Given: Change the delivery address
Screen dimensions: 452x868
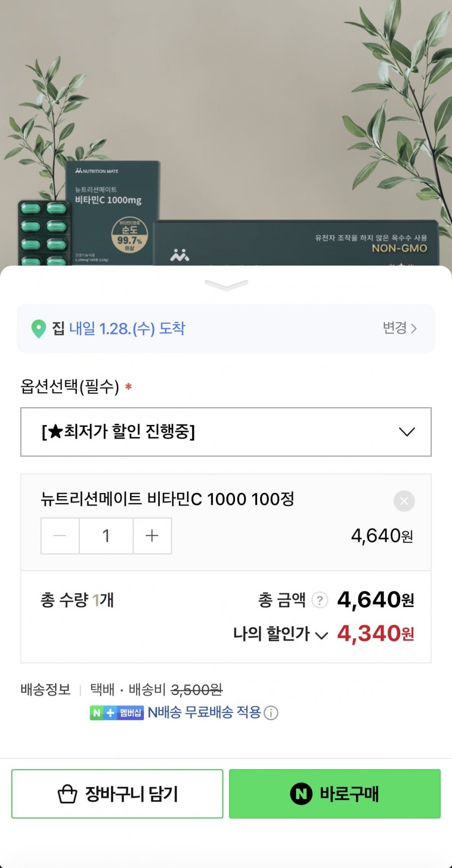Looking at the screenshot, I should [x=399, y=328].
